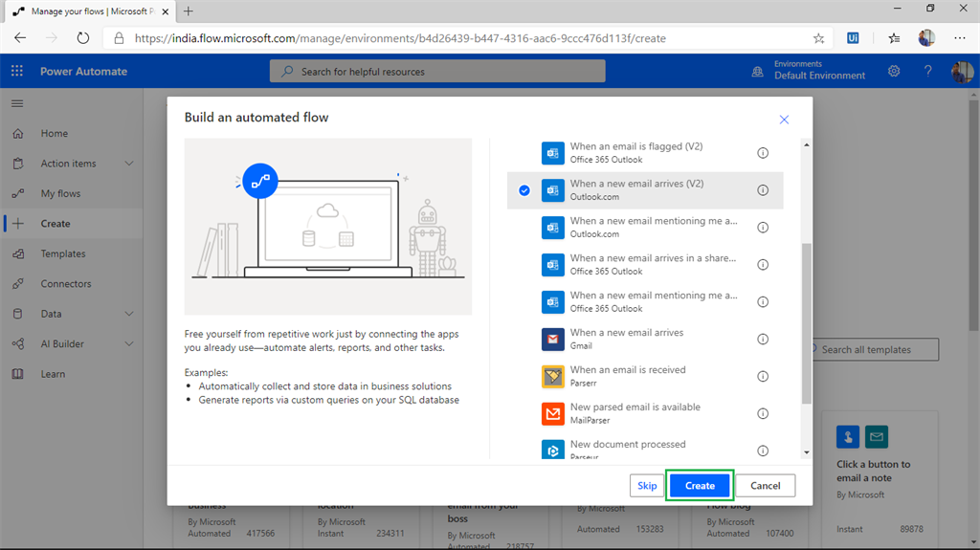Refresh the browser page
Screen dimensions: 980x550
82,38
